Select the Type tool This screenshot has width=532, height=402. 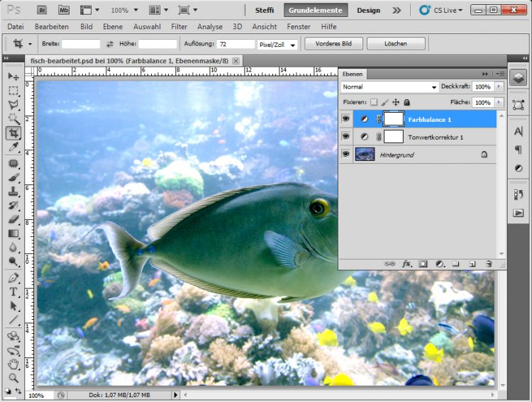[13, 291]
